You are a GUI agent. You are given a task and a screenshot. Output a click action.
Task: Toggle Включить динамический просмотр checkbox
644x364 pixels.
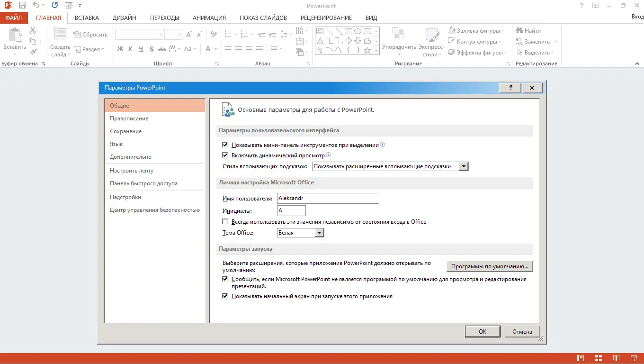click(x=225, y=155)
